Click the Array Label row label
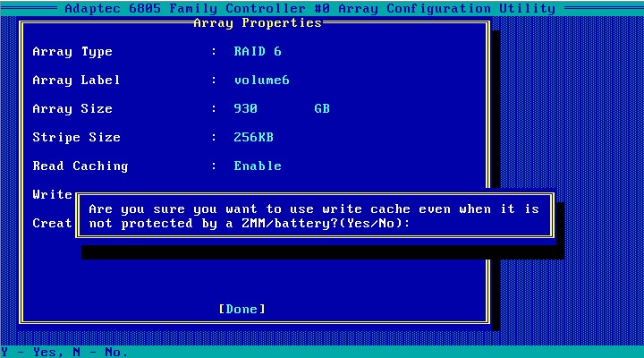644x358 pixels. click(x=76, y=80)
